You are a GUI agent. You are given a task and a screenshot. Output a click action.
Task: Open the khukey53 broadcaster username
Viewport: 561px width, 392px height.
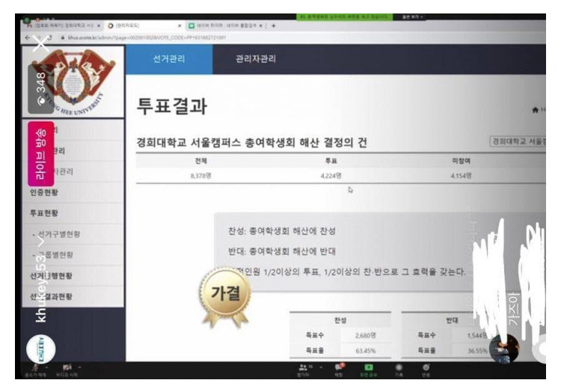[41, 289]
